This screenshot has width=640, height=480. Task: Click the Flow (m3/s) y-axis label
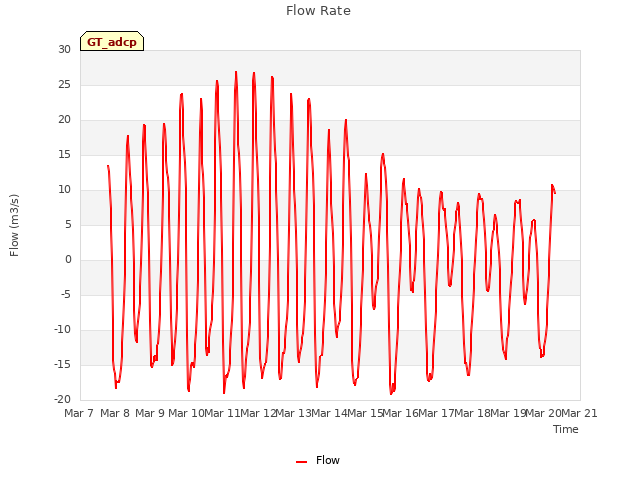(14, 225)
